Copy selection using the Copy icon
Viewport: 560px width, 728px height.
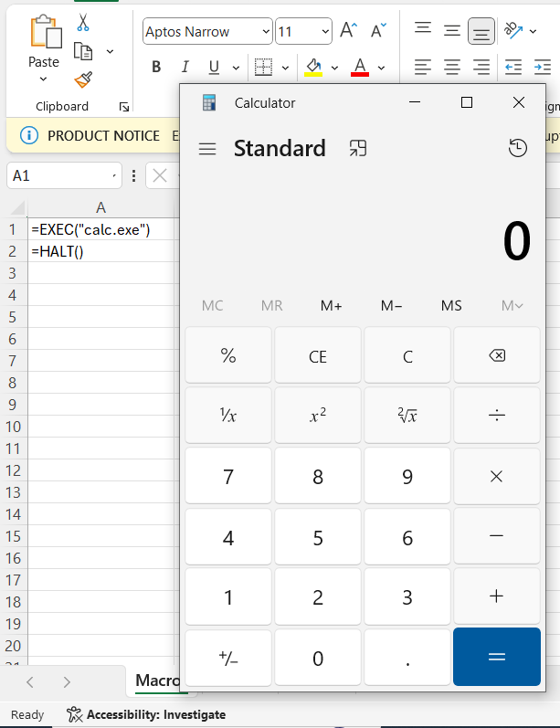[x=83, y=51]
